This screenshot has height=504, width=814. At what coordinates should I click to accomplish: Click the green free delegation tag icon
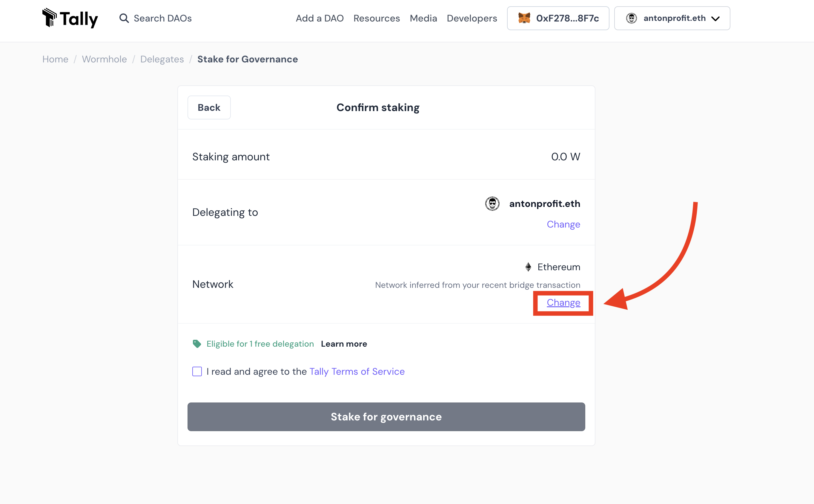[197, 344]
